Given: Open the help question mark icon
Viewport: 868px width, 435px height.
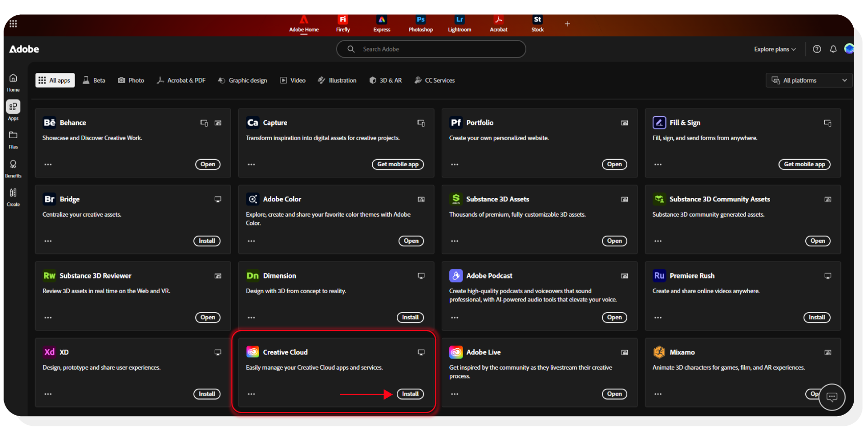Looking at the screenshot, I should pos(817,49).
